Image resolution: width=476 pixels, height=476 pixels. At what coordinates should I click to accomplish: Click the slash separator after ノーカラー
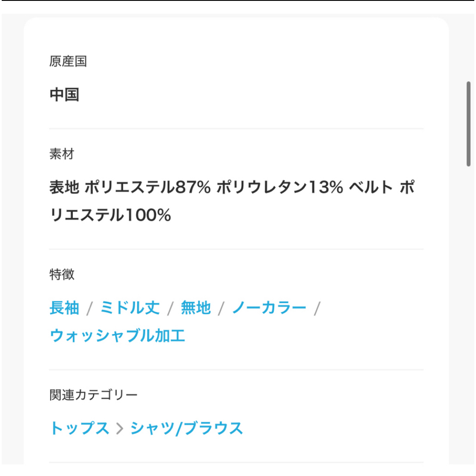coord(317,309)
